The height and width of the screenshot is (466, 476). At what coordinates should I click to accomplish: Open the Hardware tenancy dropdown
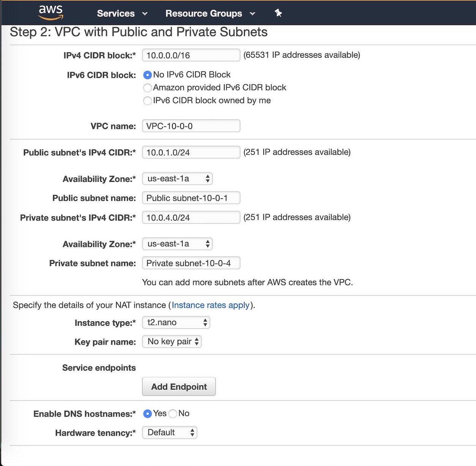(170, 433)
